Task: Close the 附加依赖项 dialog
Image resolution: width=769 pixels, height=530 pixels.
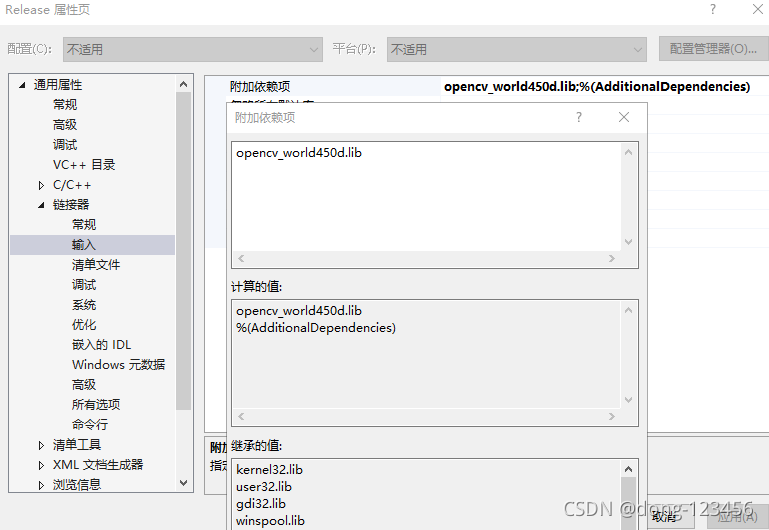Action: click(624, 117)
